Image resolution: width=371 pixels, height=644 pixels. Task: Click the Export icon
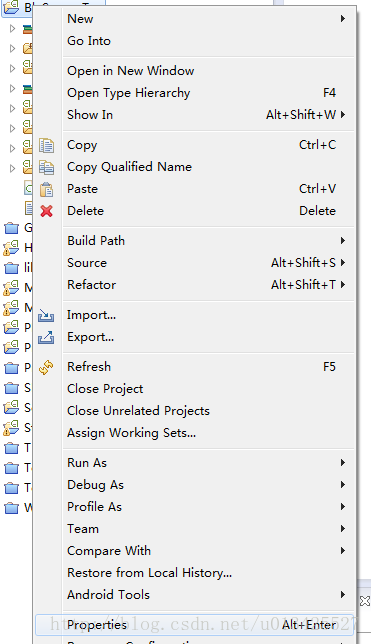46,337
